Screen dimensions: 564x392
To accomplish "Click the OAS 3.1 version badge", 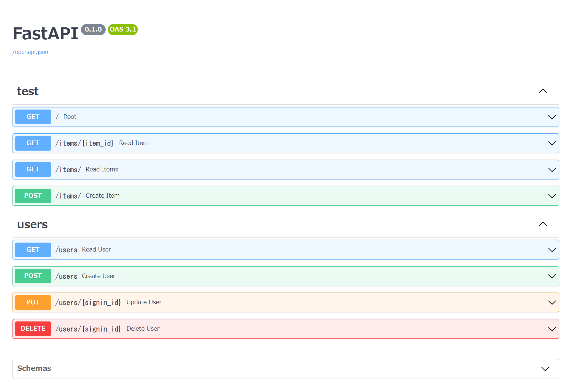I will click(123, 29).
